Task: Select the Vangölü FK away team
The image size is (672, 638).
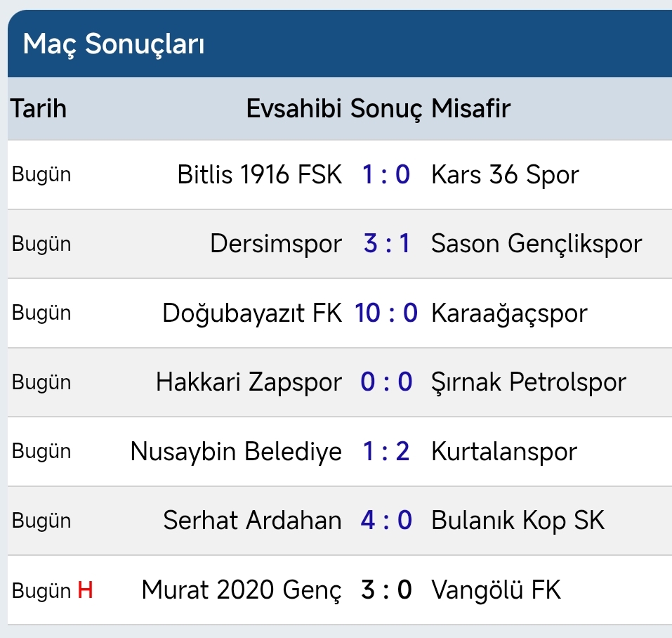Action: (496, 590)
